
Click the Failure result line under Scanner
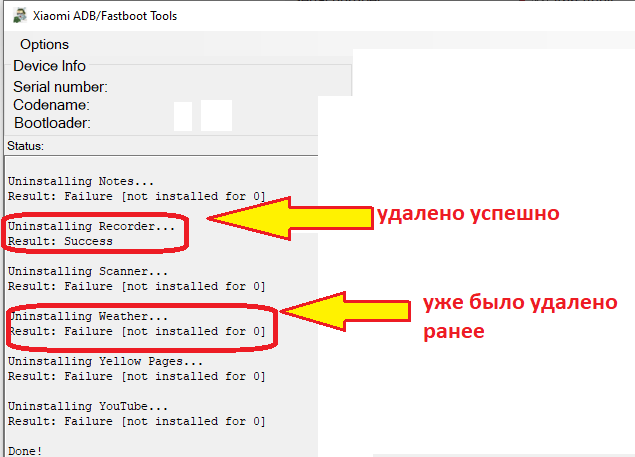136,286
